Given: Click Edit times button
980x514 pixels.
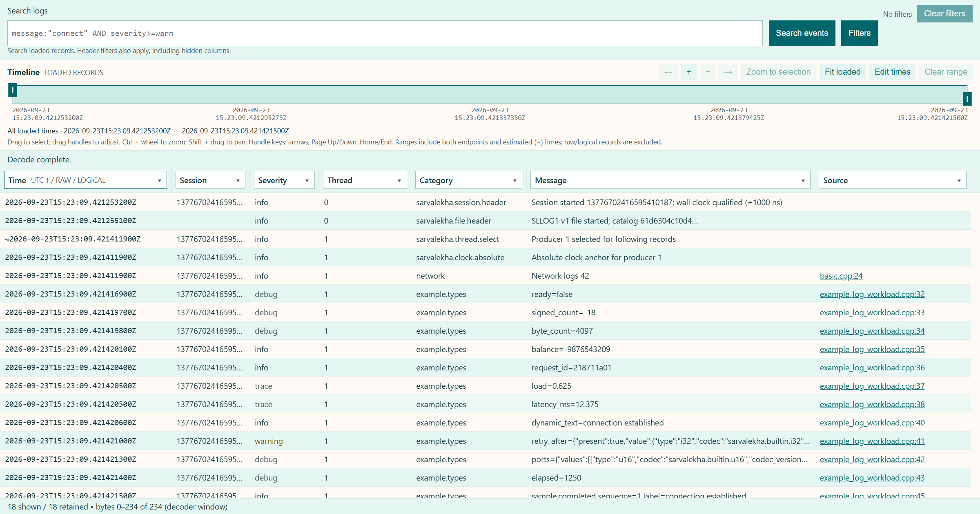Looking at the screenshot, I should coord(892,72).
